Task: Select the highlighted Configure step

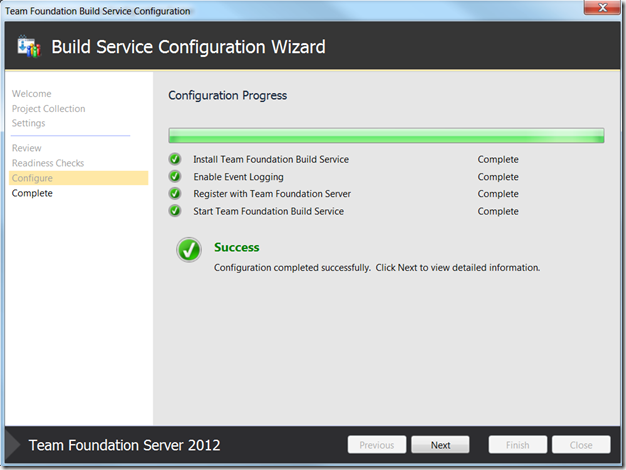Action: [x=78, y=178]
